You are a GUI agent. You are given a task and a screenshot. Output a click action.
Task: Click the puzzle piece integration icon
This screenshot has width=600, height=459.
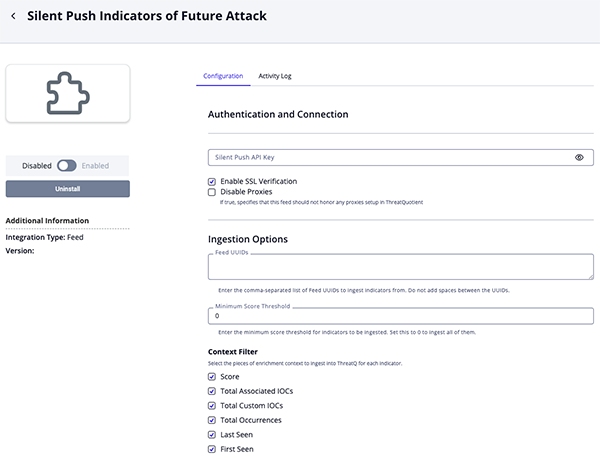(x=68, y=93)
